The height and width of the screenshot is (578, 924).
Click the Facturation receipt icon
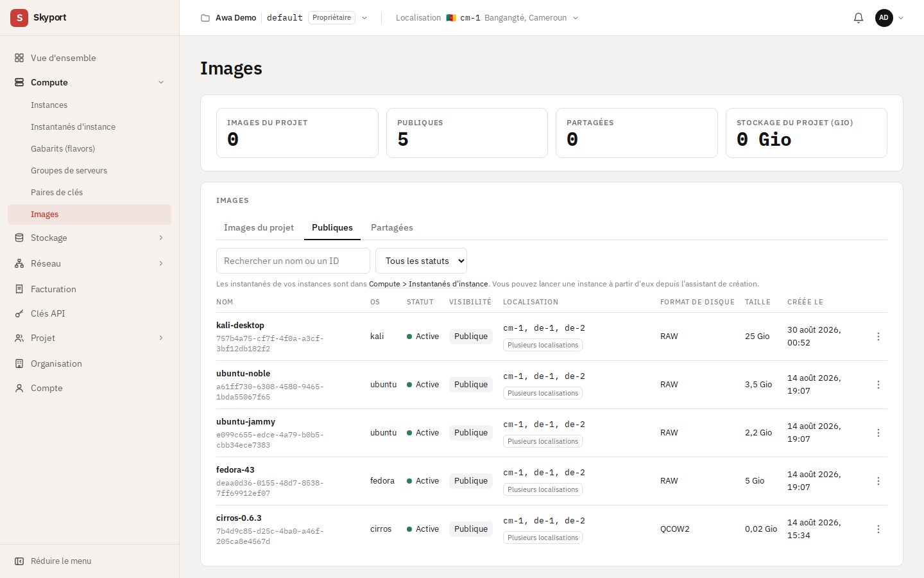pos(19,289)
